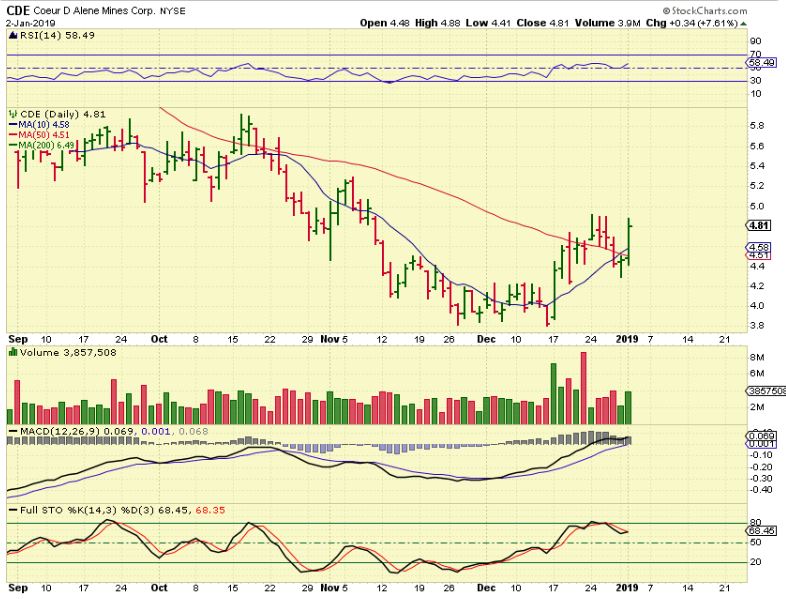The width and height of the screenshot is (786, 599).
Task: Click Oct on the bottom date axis under stochastics
Action: click(159, 587)
